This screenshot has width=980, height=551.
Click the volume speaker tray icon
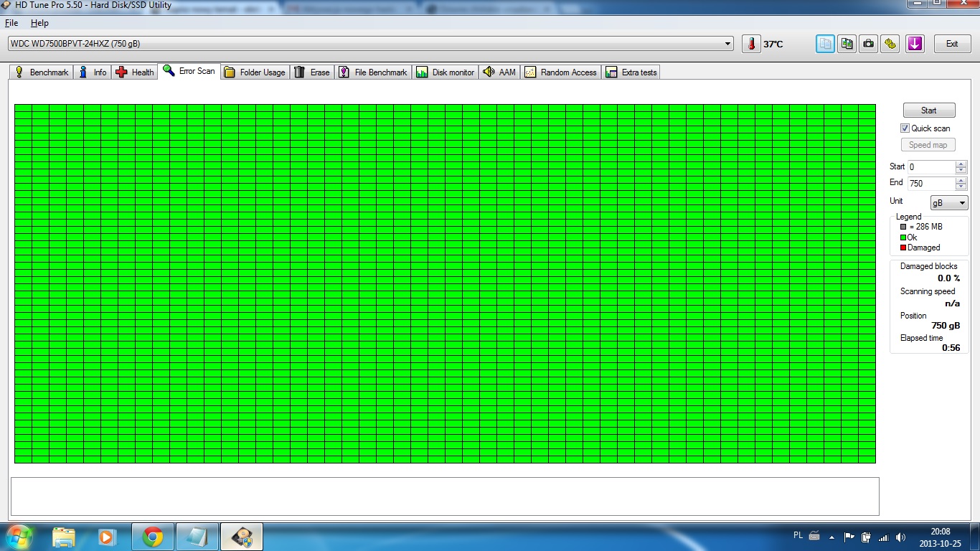tap(901, 537)
